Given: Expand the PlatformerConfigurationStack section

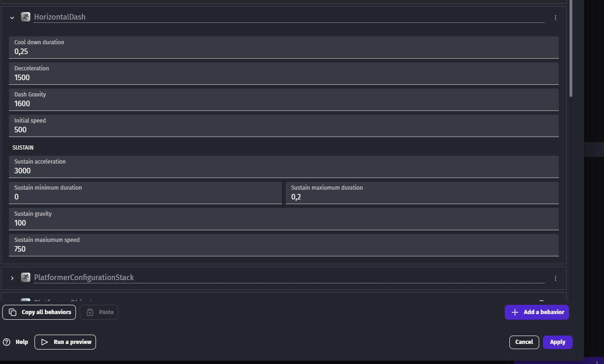Looking at the screenshot, I should [x=12, y=278].
